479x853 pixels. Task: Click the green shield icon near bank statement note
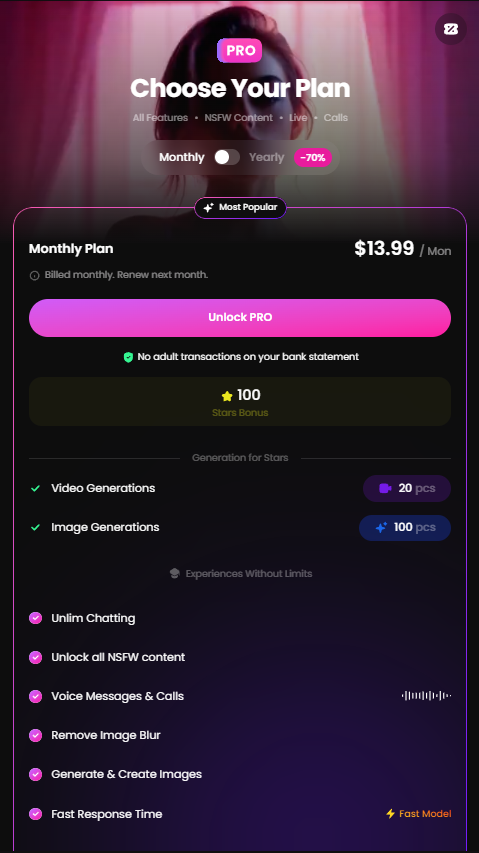[128, 357]
